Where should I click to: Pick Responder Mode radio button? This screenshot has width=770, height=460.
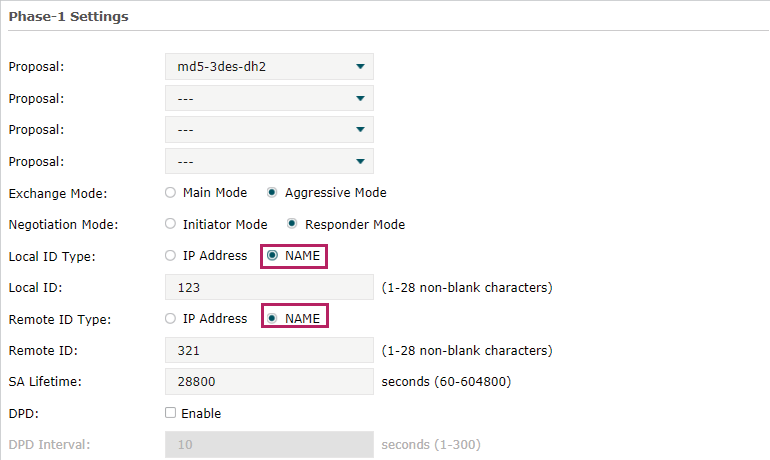click(x=292, y=224)
